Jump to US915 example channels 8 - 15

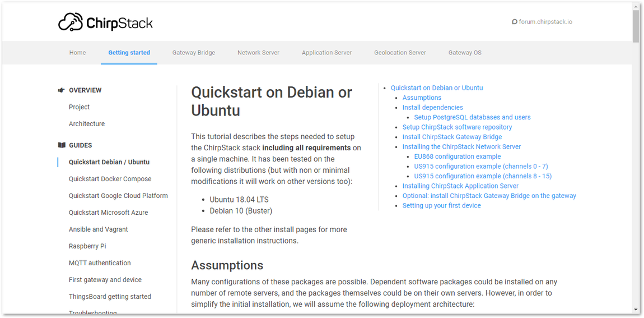(x=483, y=177)
